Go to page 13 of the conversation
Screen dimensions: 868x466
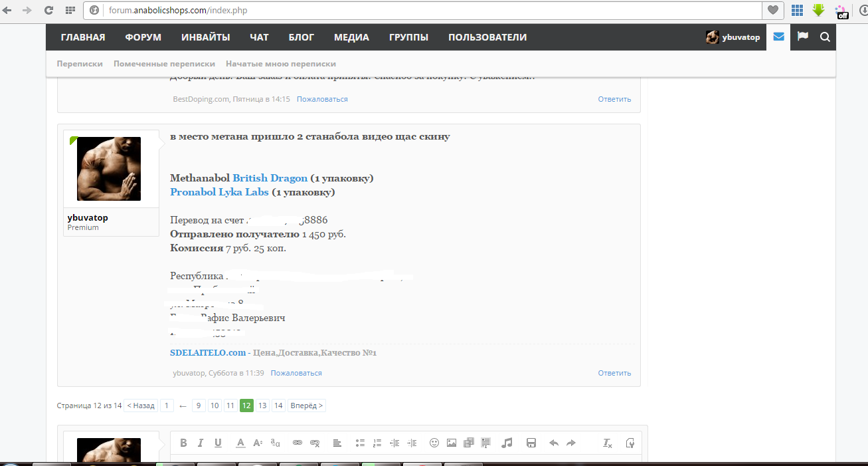point(262,406)
